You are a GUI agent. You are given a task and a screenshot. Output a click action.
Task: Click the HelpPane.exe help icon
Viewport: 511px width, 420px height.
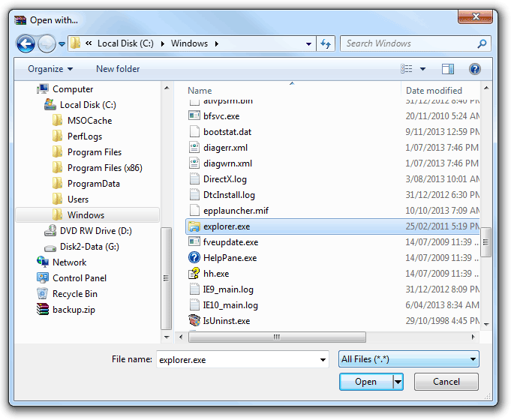pyautogui.click(x=194, y=257)
